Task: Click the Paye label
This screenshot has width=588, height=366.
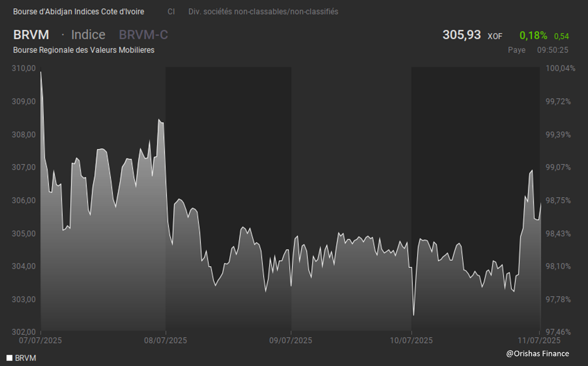Action: coord(517,50)
